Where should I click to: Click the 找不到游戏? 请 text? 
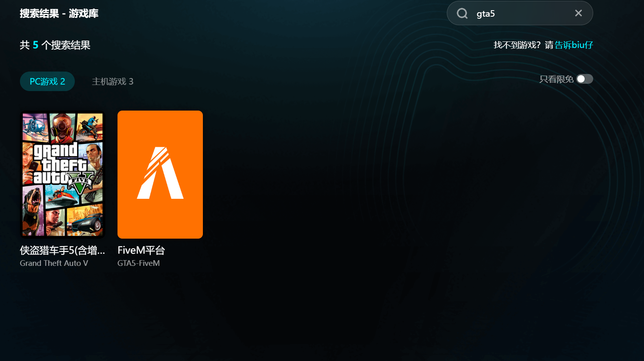(524, 45)
